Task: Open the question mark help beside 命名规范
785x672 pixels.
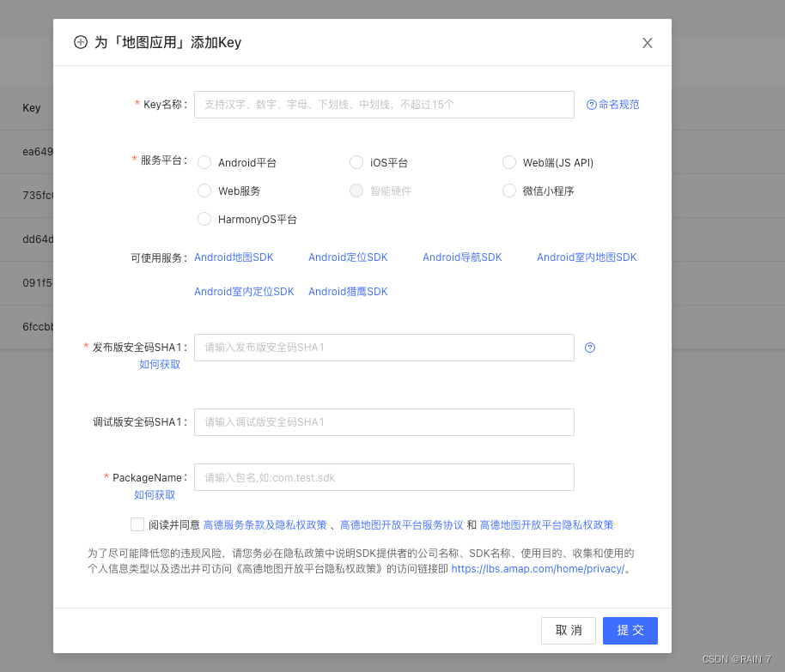Action: 591,104
